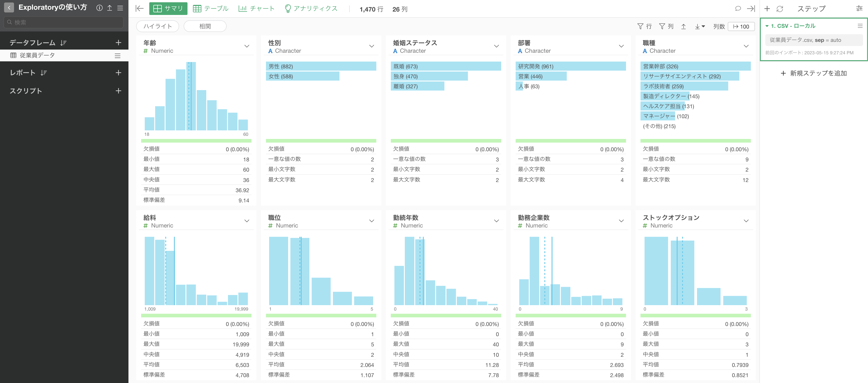The height and width of the screenshot is (383, 868).
Task: Sort reports list icon
Action: 44,73
